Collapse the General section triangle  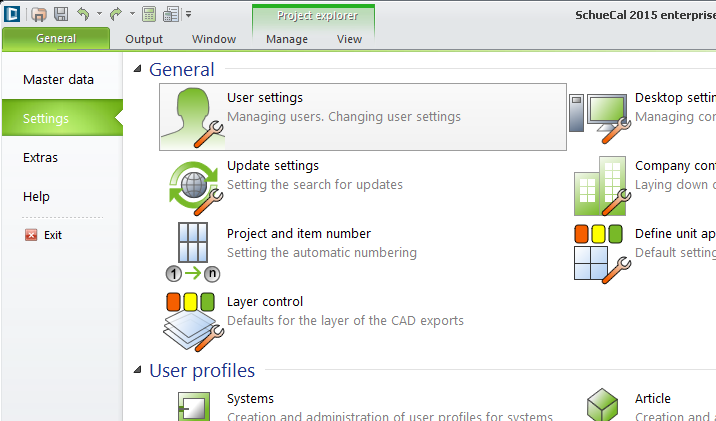(x=138, y=70)
